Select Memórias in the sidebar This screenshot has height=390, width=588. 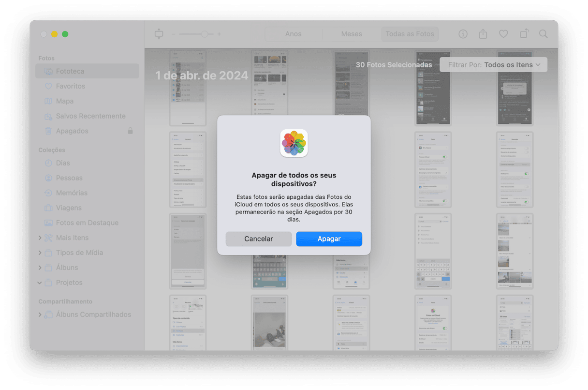coord(72,193)
